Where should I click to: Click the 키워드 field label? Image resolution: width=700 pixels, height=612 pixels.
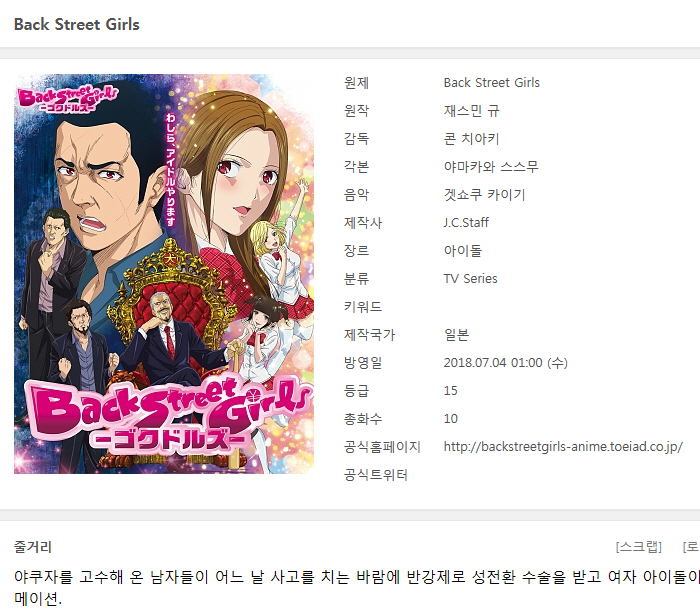coord(363,307)
